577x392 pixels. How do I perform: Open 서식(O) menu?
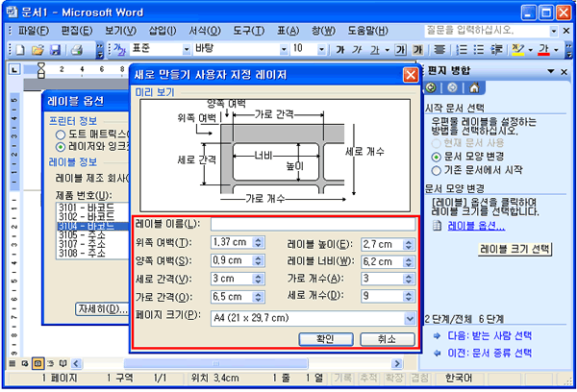pos(205,31)
